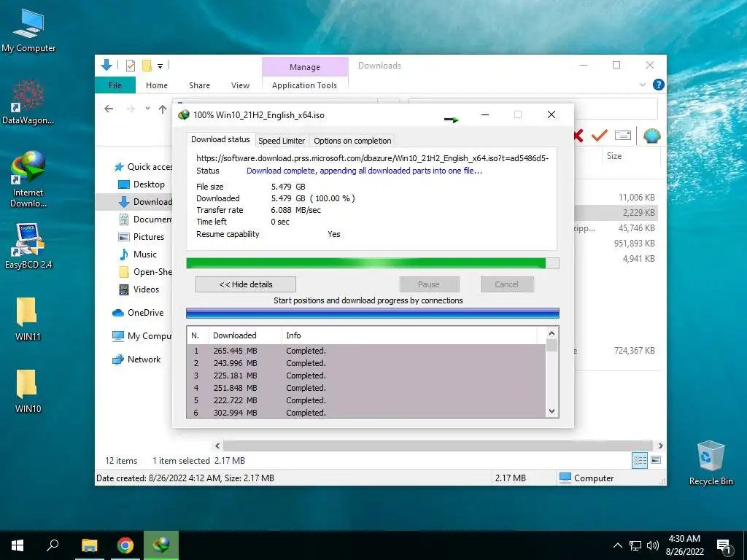
Task: Switch to Options on completion tab
Action: click(352, 141)
